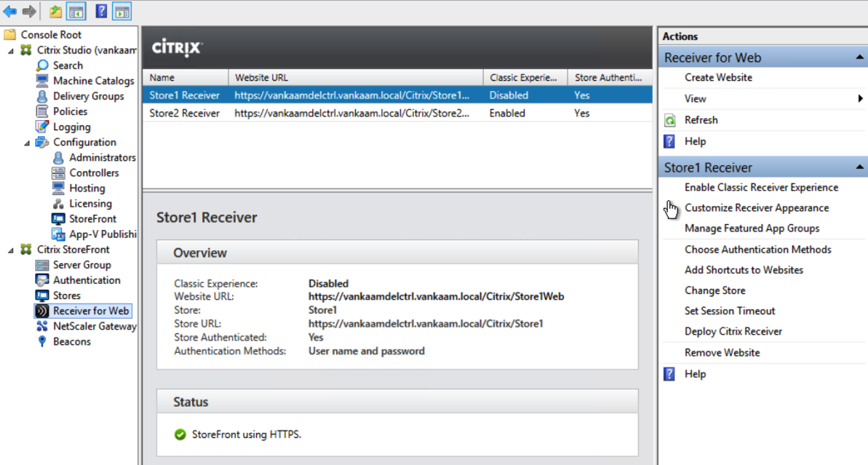Click the Forward arrow toolbar icon
Viewport: 868px width, 465px height.
click(29, 11)
